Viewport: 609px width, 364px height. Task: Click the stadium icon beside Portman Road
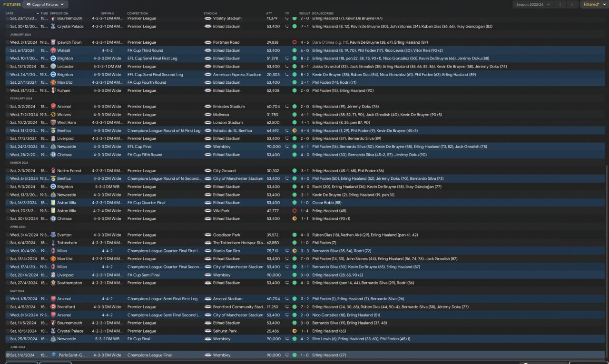pyautogui.click(x=207, y=42)
